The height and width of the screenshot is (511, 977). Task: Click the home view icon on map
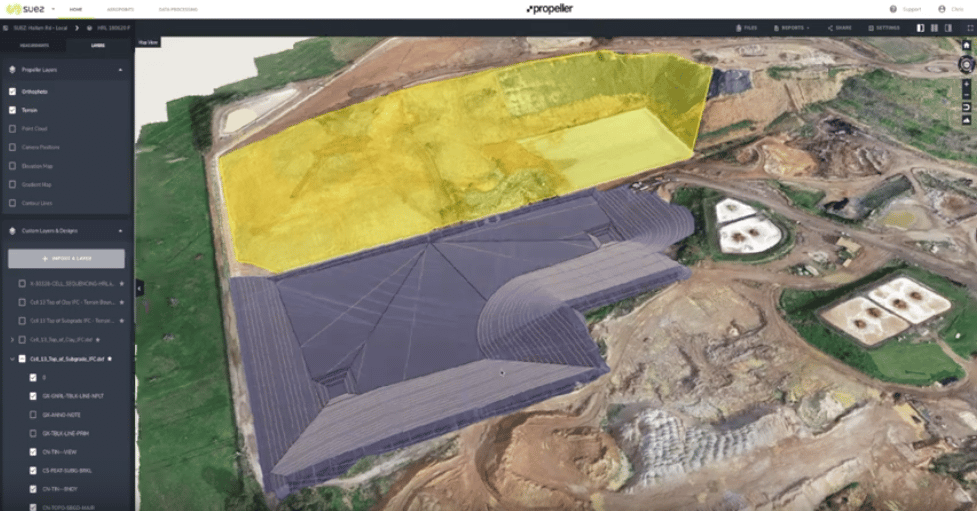[966, 46]
